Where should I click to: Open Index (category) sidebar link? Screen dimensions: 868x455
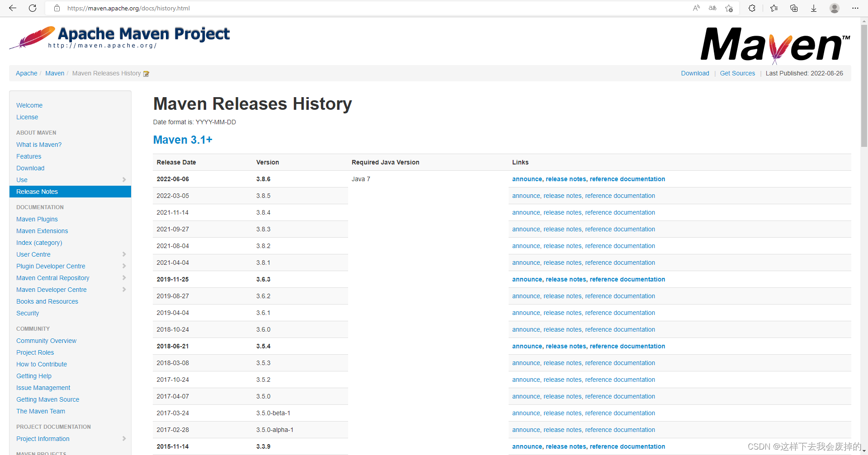[x=39, y=243]
